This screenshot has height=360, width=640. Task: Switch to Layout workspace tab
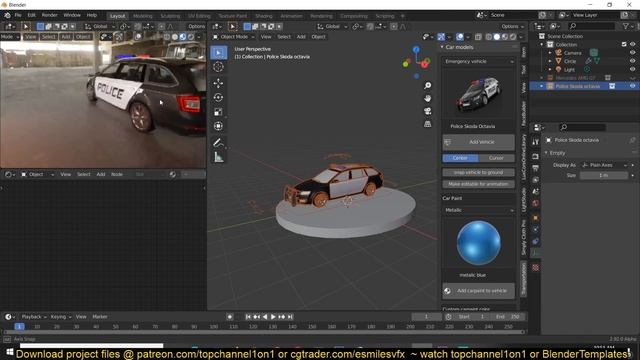[118, 16]
